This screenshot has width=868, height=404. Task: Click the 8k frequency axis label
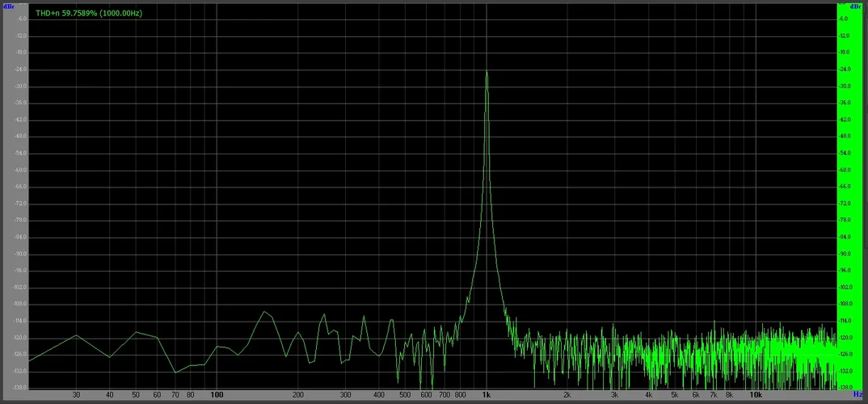pyautogui.click(x=730, y=395)
